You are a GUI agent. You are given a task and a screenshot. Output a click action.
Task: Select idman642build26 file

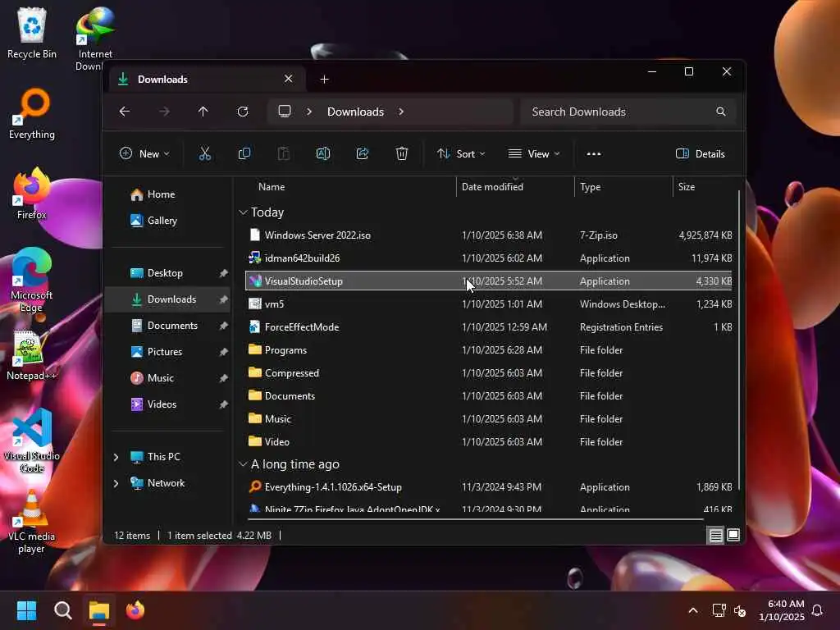489,258
